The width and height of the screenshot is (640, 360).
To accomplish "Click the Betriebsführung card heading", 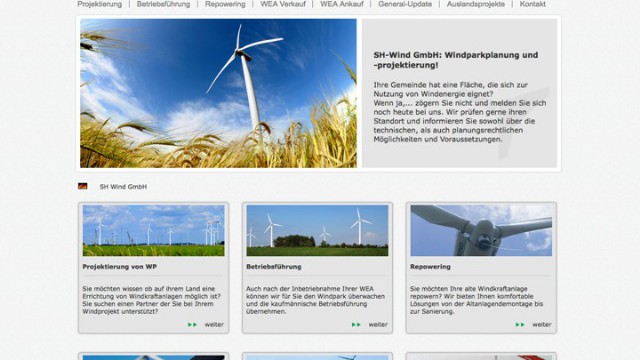I will click(274, 267).
